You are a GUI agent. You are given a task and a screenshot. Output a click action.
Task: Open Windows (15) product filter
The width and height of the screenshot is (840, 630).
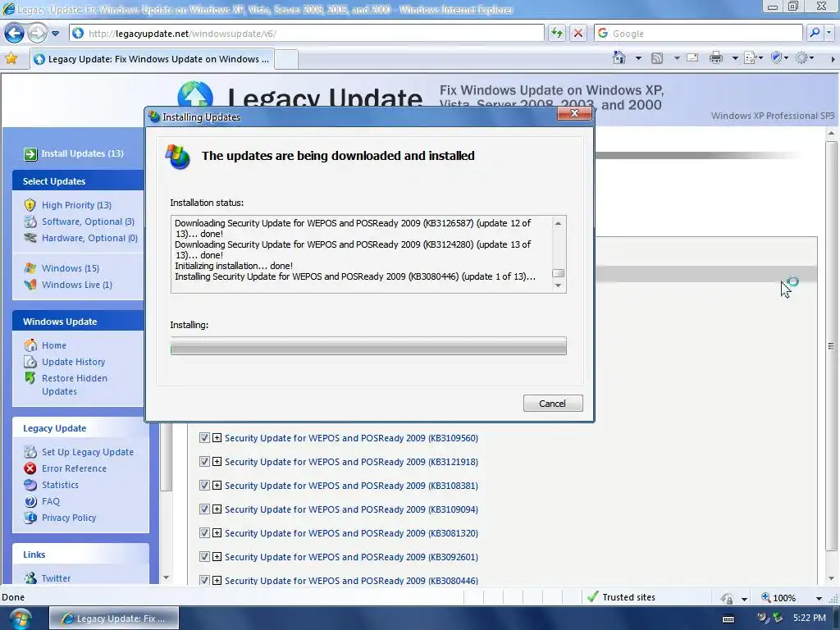71,268
